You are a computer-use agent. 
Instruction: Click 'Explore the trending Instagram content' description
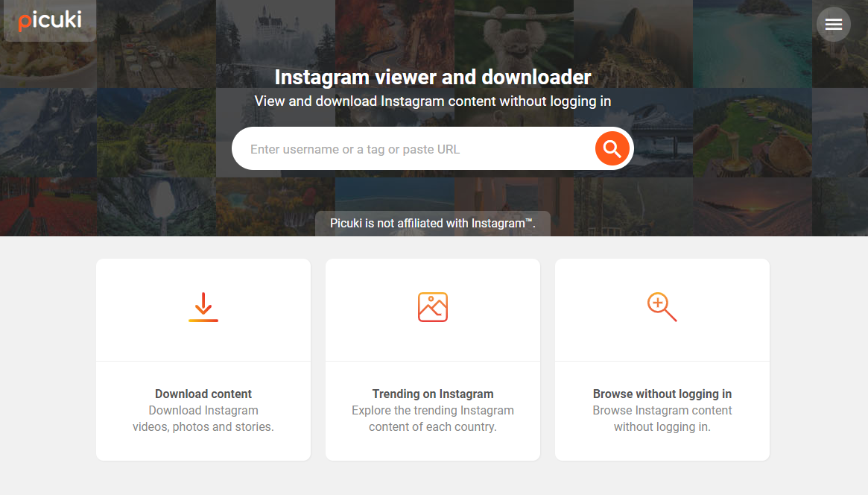pos(433,419)
